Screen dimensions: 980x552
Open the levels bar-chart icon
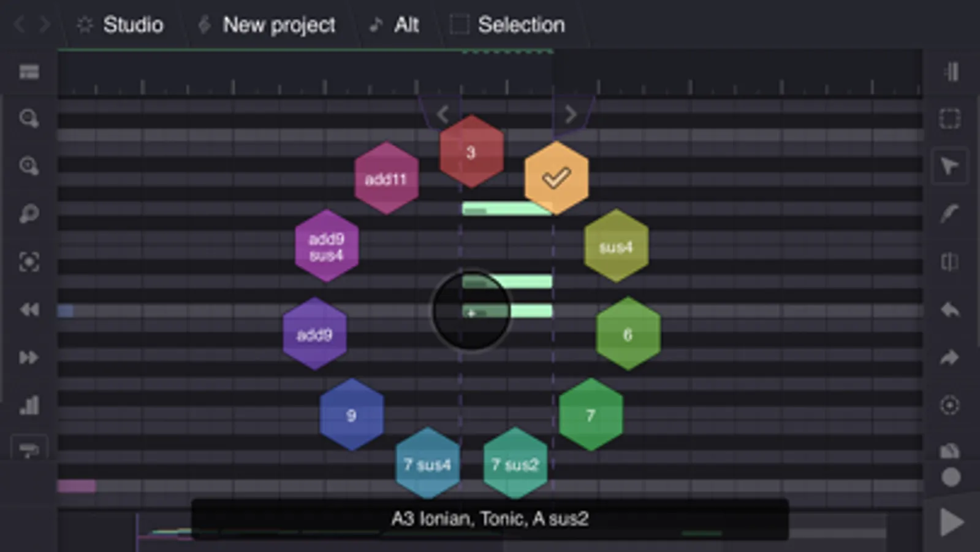click(28, 405)
